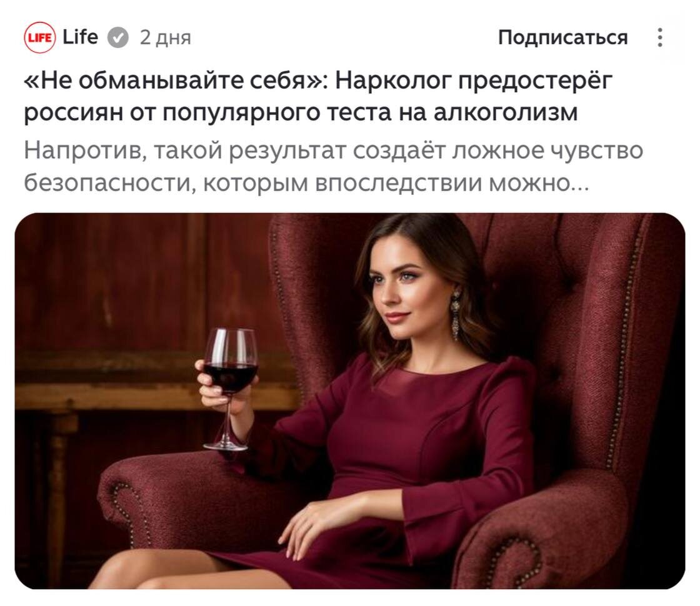Click the red LIFE channel logo
This screenshot has width=700, height=606.
(40, 37)
